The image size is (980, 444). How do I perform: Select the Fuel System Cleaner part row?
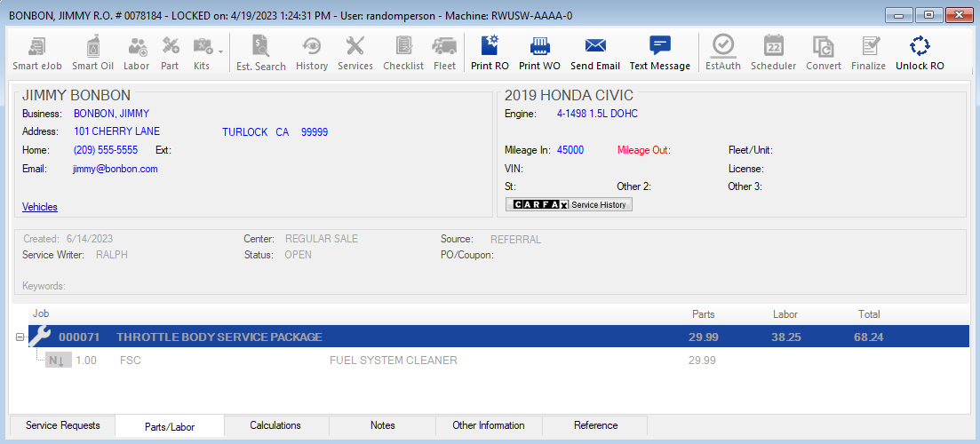[393, 361]
